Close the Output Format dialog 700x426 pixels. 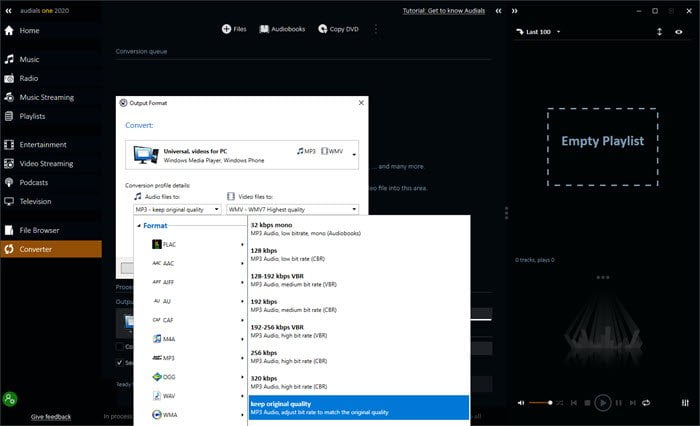pos(361,103)
